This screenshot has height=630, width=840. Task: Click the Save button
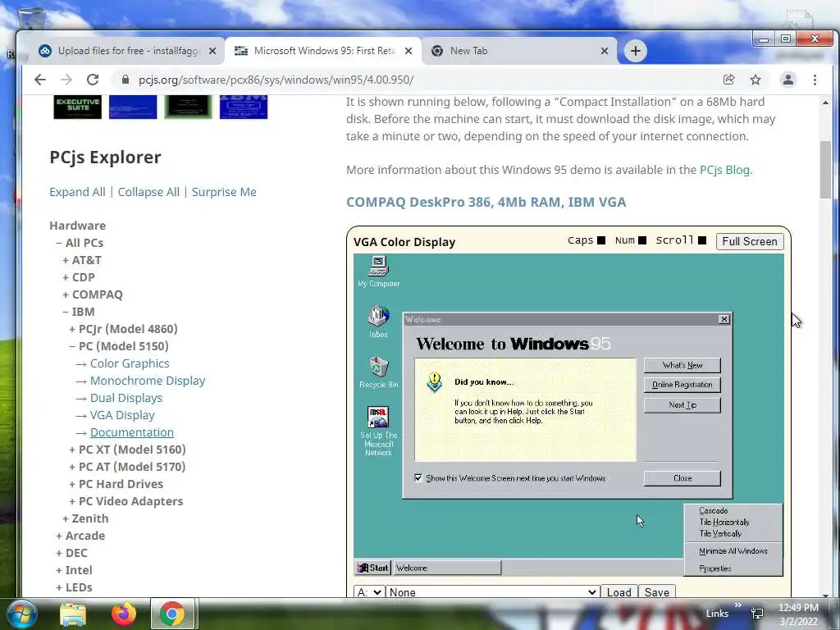coord(657,592)
